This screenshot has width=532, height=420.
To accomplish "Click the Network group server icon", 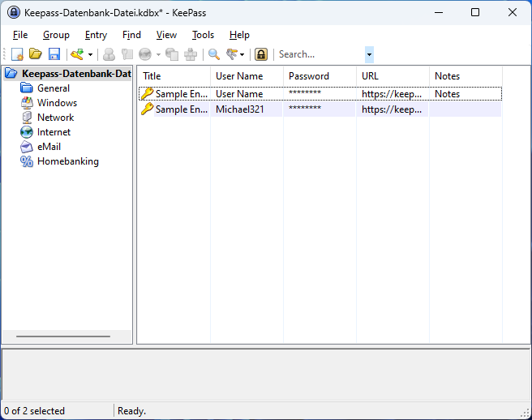I will [27, 118].
